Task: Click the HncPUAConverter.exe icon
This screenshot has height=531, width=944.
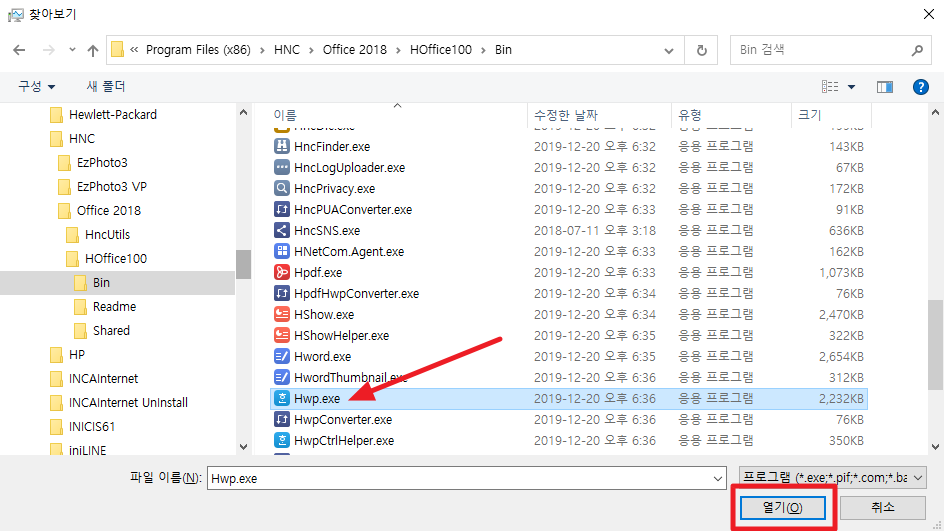Action: (x=281, y=210)
